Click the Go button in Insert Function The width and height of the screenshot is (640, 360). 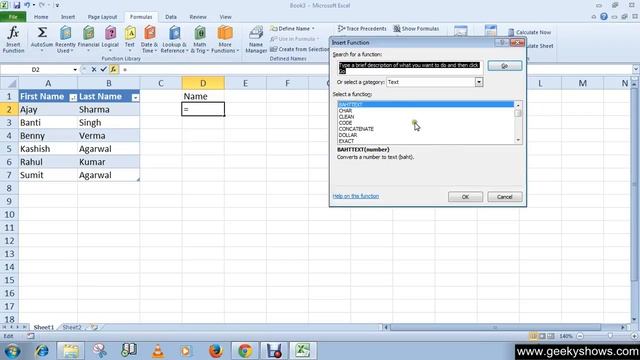coord(504,66)
